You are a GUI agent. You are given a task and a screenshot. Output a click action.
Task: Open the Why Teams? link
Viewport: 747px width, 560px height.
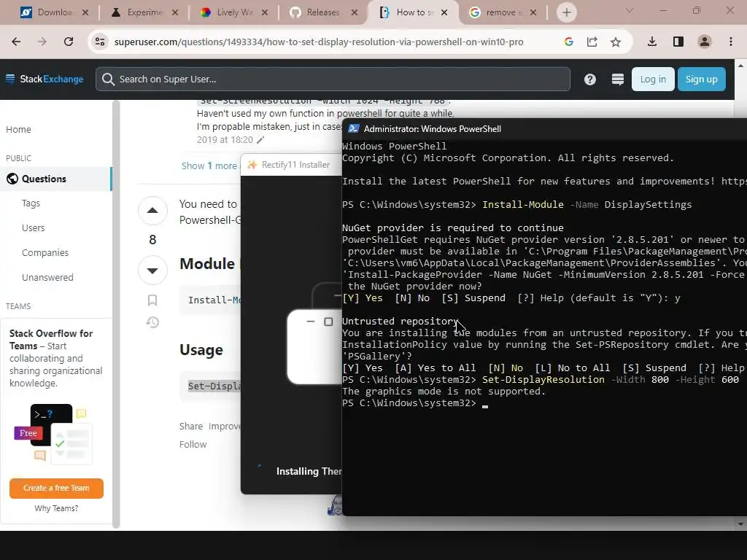point(56,508)
